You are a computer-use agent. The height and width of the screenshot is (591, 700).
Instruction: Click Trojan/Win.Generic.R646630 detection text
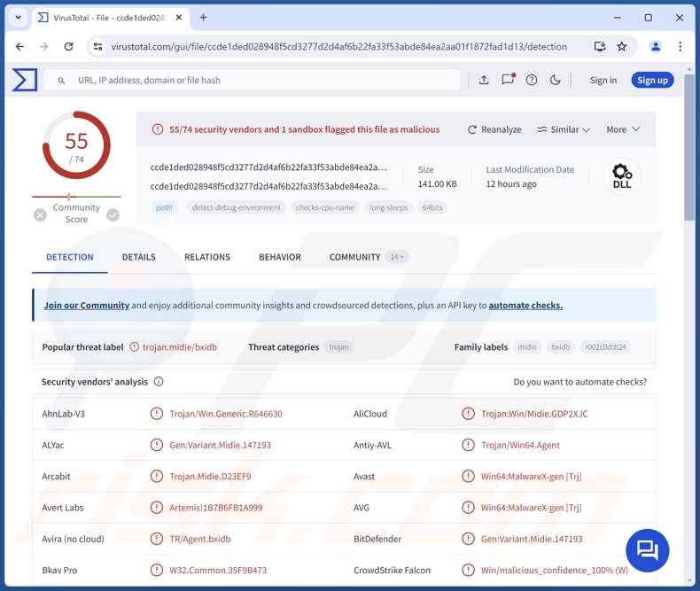coord(226,414)
